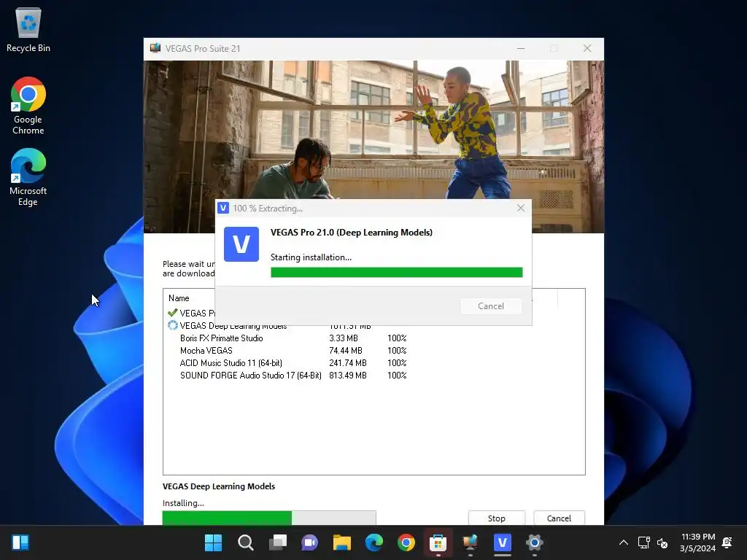Click network status icon in system tray
747x560 pixels.
643,542
